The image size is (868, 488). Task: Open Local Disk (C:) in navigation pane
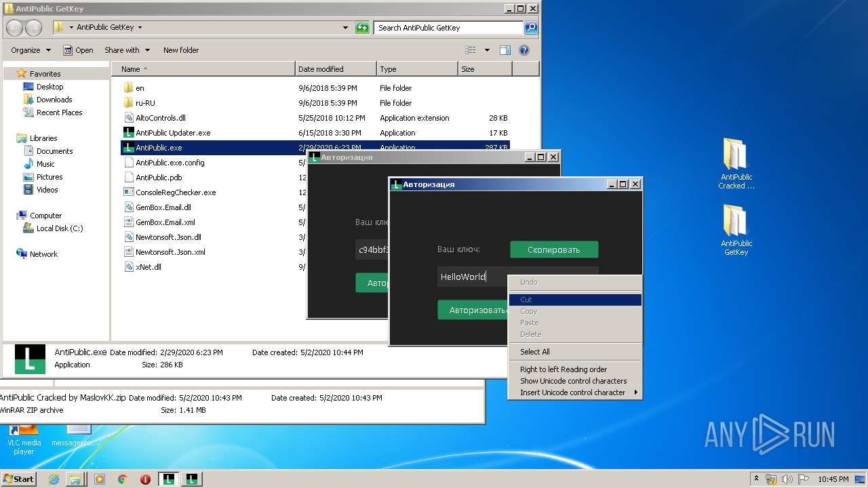[60, 228]
